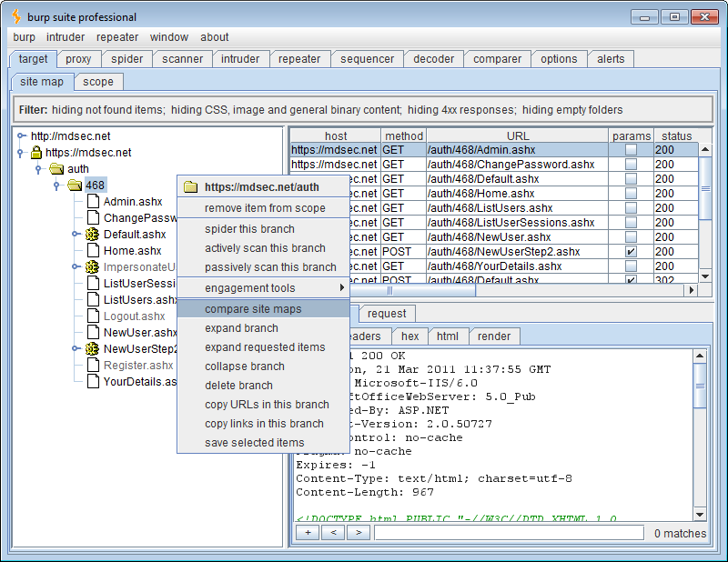The width and height of the screenshot is (728, 562).
Task: Open the scanner tab
Action: click(x=183, y=59)
